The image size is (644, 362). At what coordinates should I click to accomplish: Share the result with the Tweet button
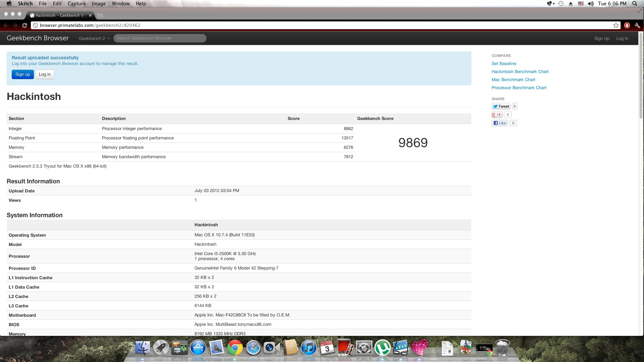pyautogui.click(x=501, y=106)
